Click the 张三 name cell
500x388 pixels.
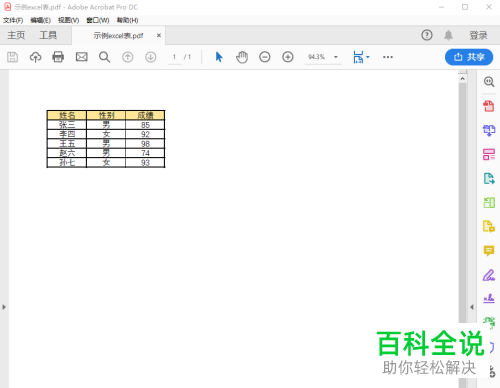[67, 125]
